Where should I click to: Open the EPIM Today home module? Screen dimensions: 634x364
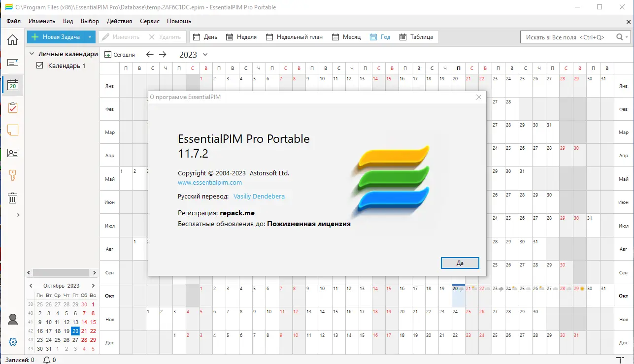click(12, 40)
